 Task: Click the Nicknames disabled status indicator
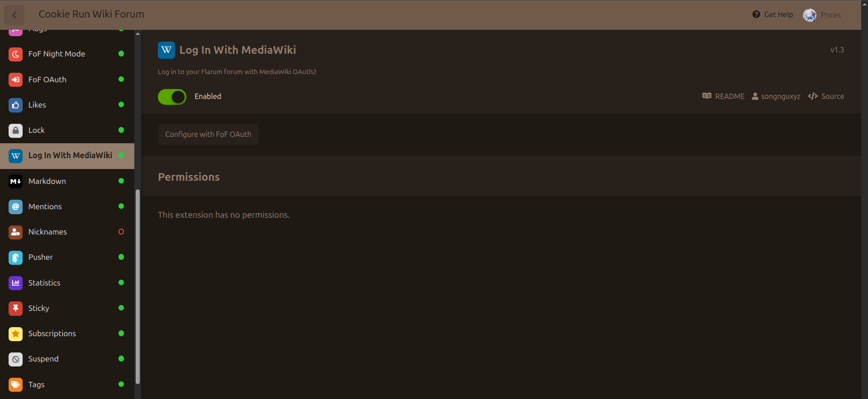(x=121, y=232)
